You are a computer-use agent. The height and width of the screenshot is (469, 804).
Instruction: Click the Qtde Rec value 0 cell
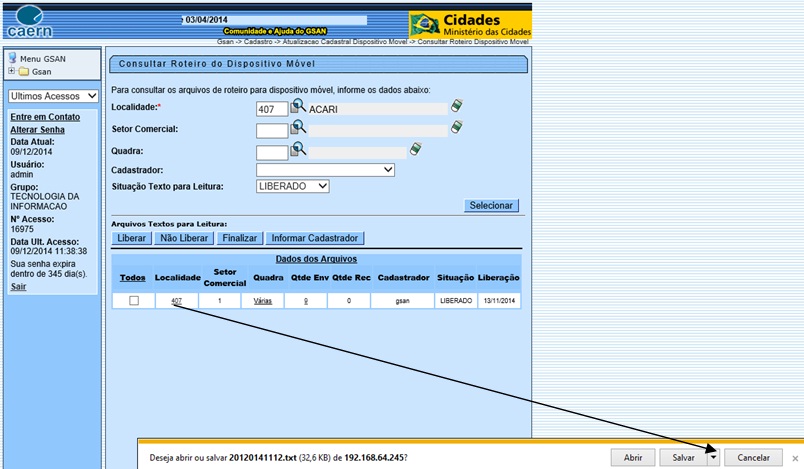(x=349, y=301)
